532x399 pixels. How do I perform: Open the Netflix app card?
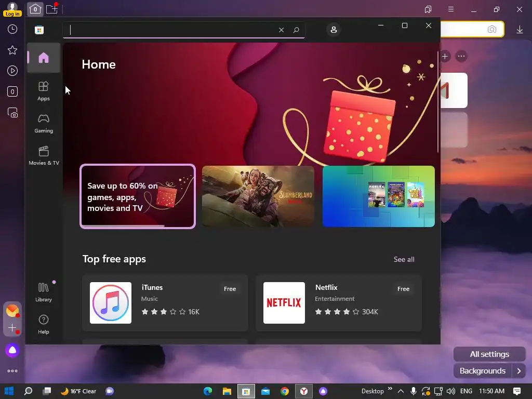tap(339, 303)
